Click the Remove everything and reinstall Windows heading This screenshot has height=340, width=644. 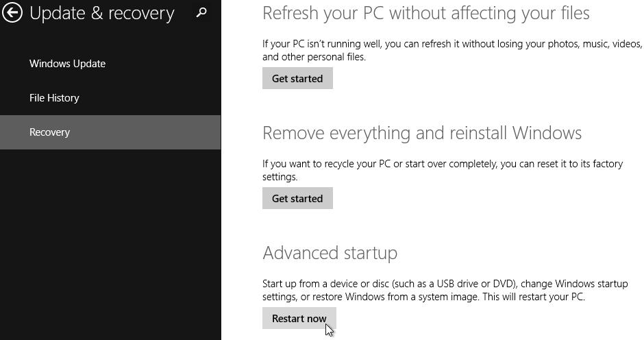(421, 133)
